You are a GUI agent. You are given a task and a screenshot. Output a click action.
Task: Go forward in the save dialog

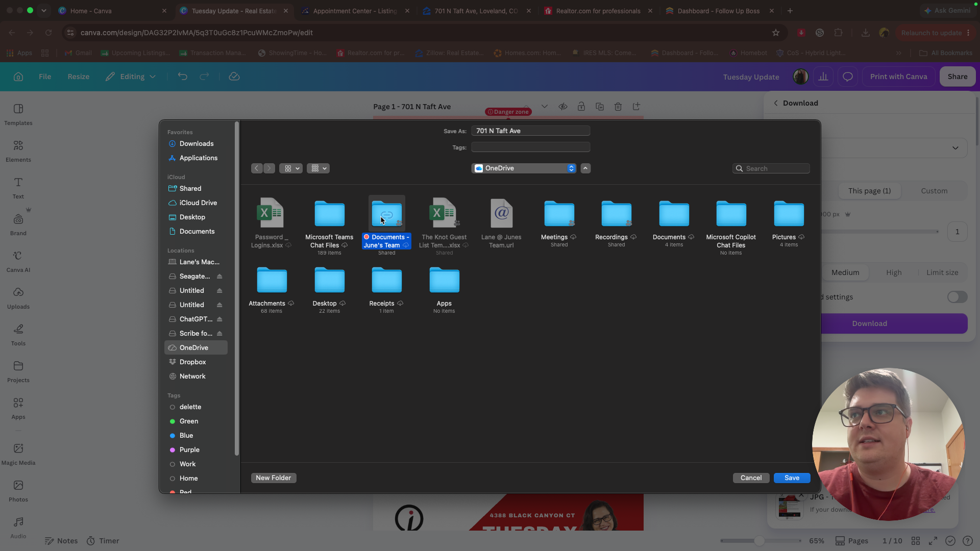[269, 168]
